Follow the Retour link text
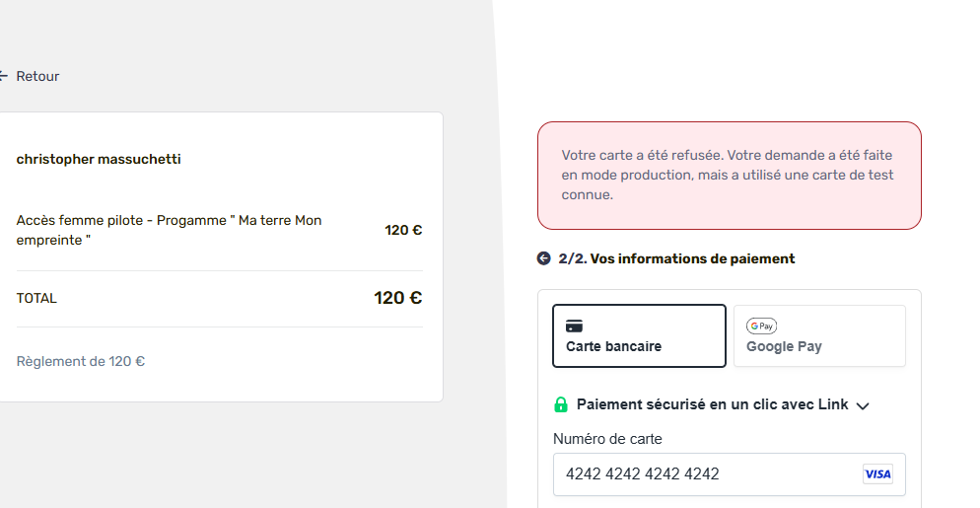980x508 pixels. tap(37, 76)
